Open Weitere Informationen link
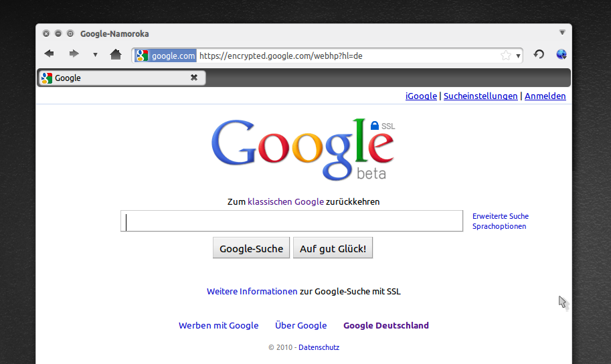 click(x=252, y=291)
